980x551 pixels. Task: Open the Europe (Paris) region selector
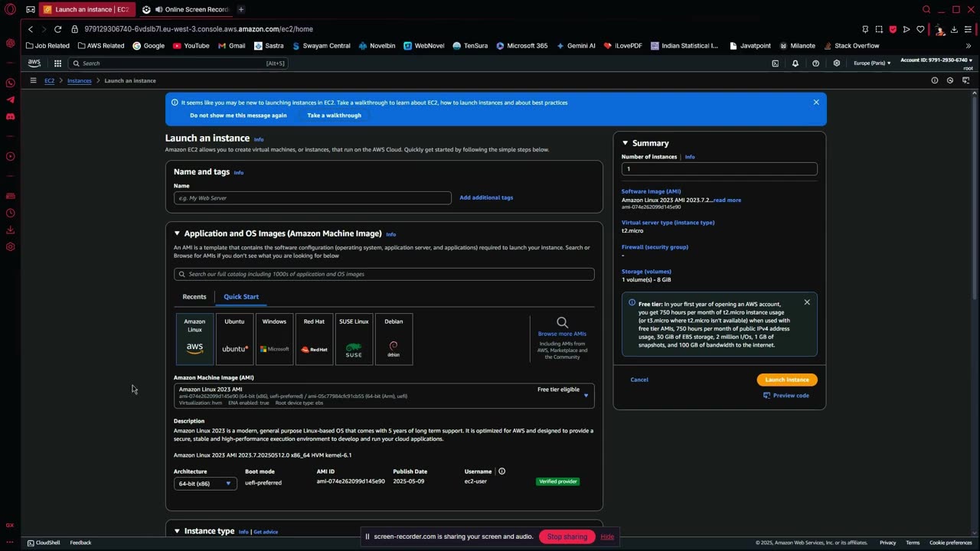(x=872, y=63)
